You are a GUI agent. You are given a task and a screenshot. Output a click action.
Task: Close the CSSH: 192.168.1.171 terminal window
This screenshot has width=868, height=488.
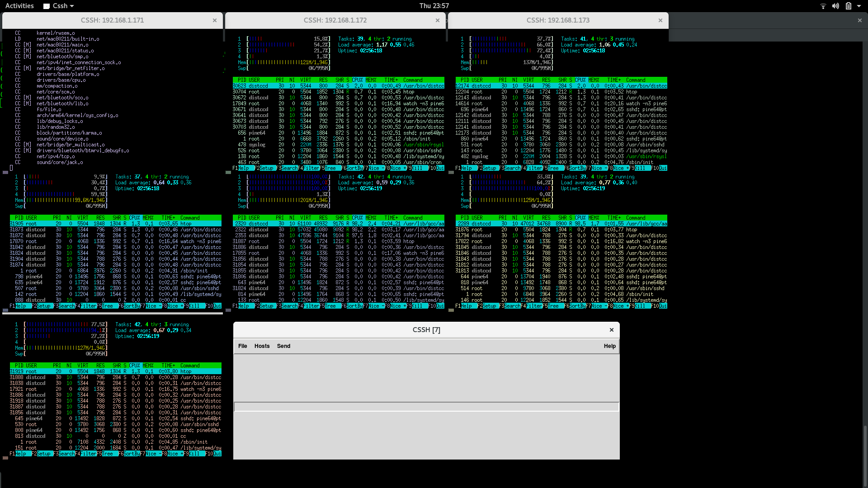click(215, 20)
